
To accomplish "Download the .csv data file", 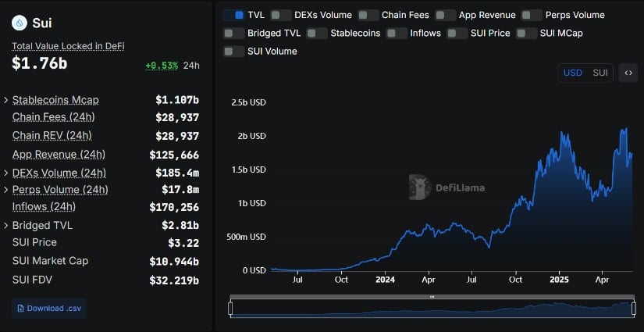I will tap(49, 308).
